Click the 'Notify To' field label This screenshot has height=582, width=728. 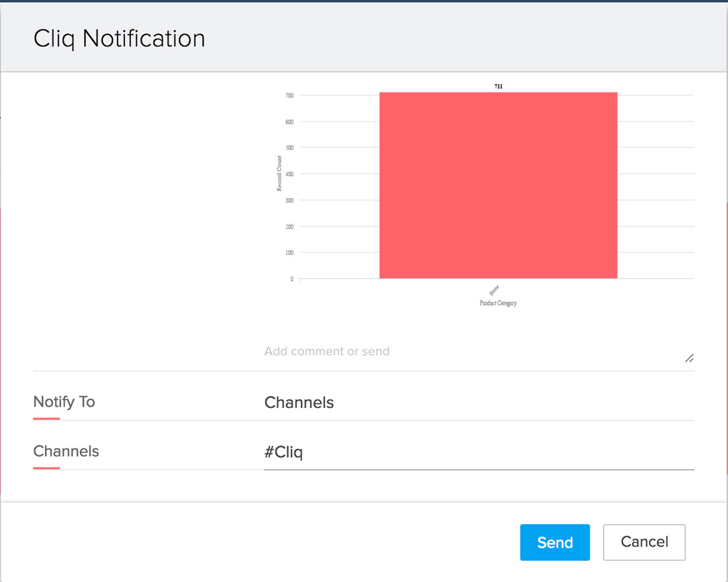tap(64, 402)
